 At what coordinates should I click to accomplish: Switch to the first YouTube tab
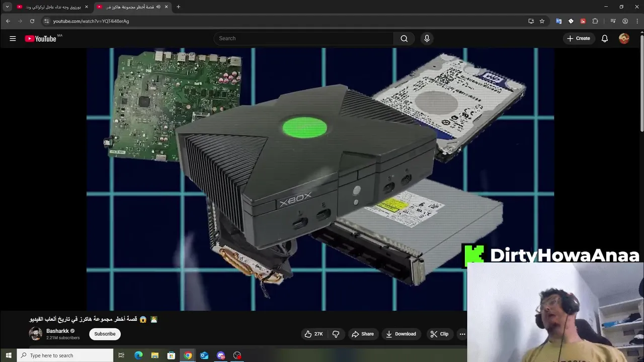coord(52,7)
